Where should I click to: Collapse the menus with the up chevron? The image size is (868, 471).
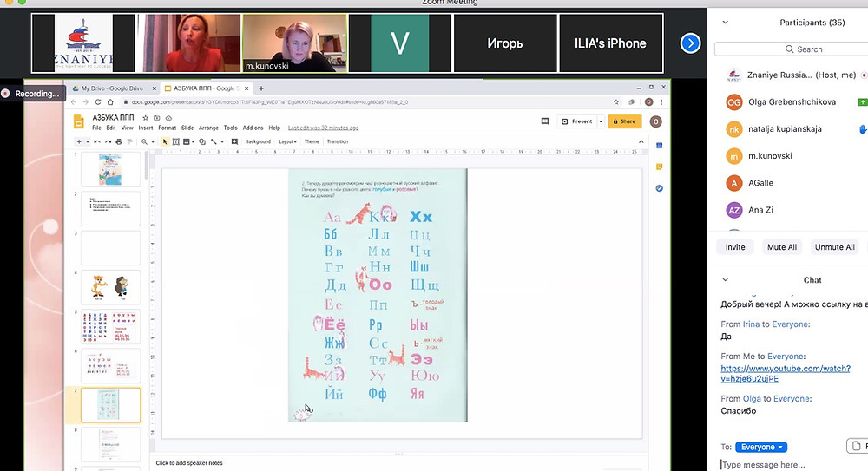pyautogui.click(x=641, y=141)
